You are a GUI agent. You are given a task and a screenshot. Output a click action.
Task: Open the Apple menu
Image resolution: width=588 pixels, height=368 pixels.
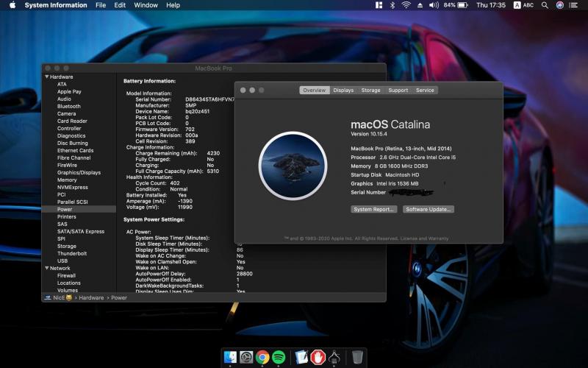pyautogui.click(x=12, y=5)
